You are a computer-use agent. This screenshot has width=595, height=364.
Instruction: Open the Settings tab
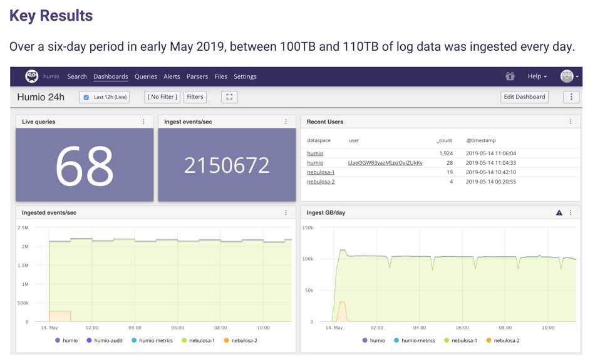click(x=245, y=76)
